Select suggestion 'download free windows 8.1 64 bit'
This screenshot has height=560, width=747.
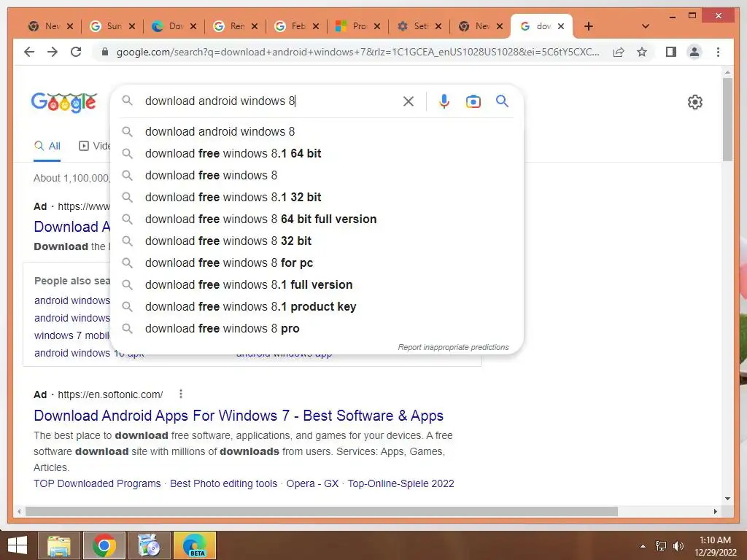[317, 153]
